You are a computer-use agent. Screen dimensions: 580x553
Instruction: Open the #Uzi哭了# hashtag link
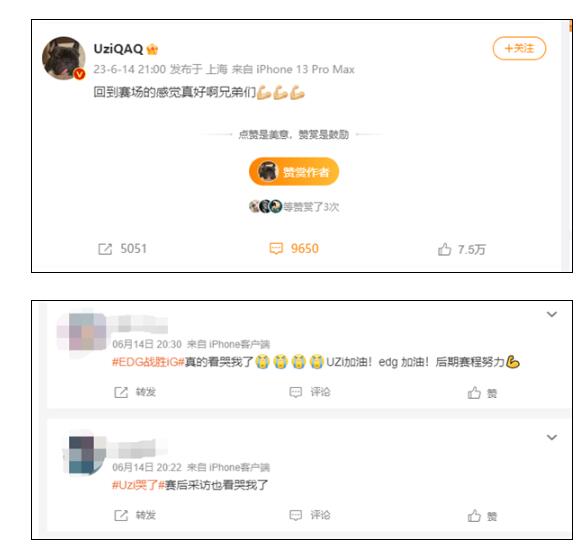pyautogui.click(x=138, y=485)
